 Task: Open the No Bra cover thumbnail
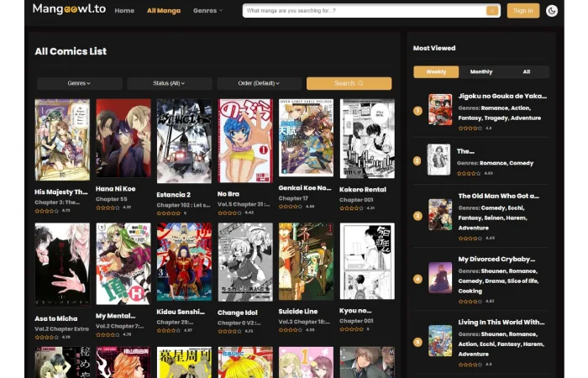coord(245,140)
